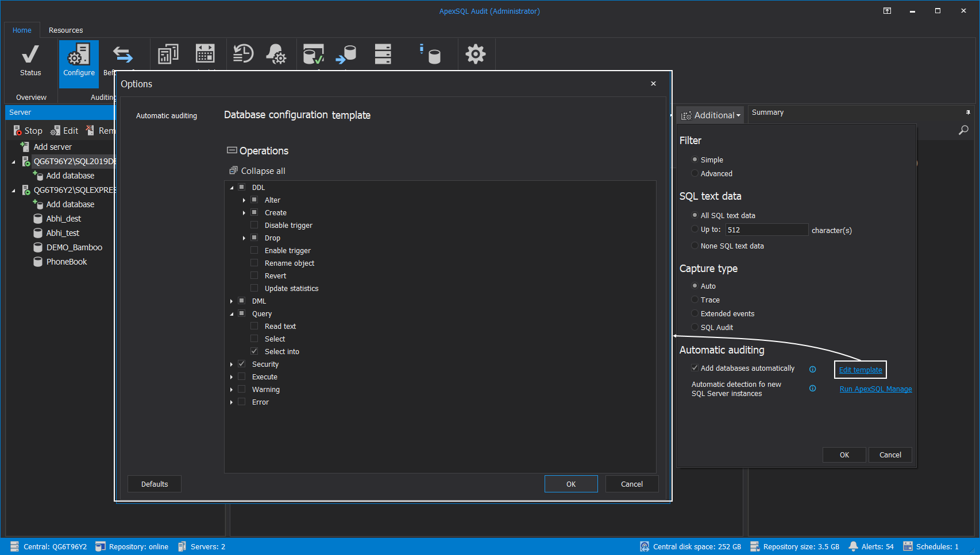Click the Up to characters input field

766,230
